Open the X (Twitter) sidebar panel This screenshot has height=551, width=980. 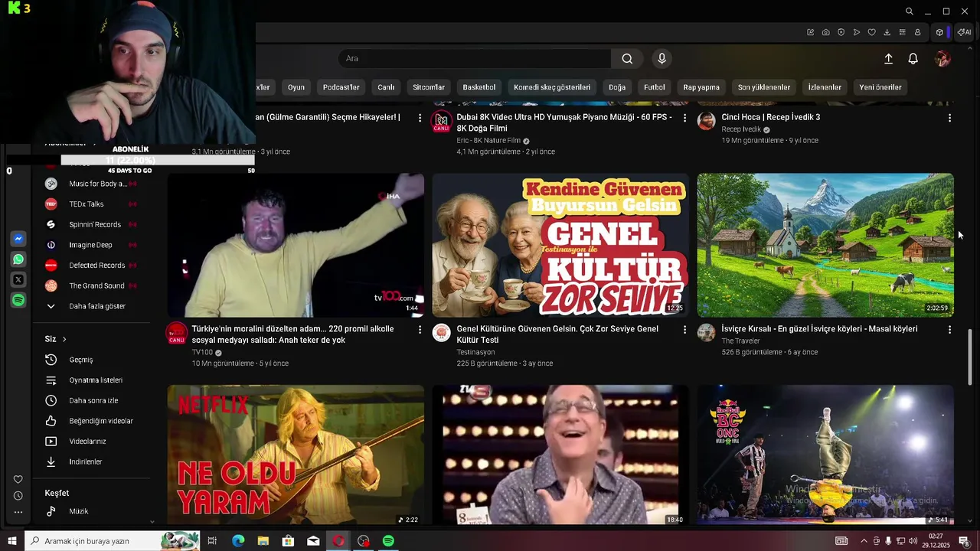point(18,280)
